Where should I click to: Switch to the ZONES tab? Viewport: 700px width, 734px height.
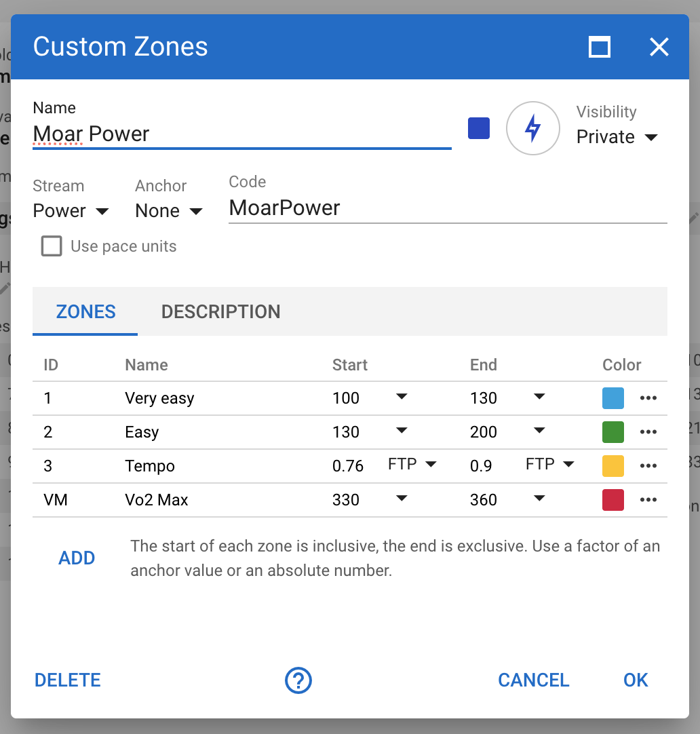point(85,311)
